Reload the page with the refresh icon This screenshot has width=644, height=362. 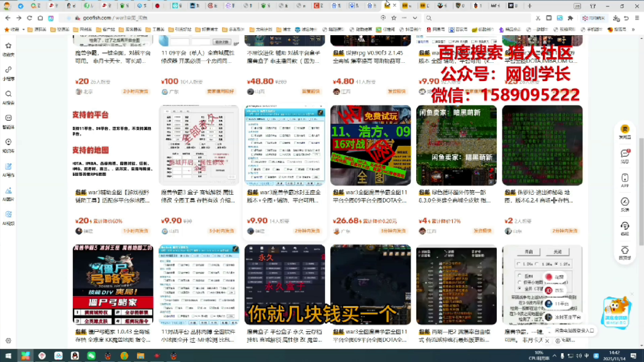point(30,18)
